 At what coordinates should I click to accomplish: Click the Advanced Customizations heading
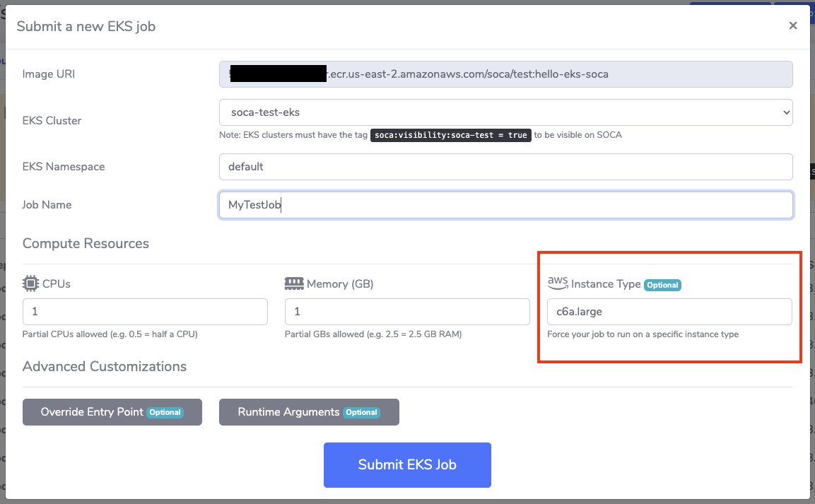105,366
